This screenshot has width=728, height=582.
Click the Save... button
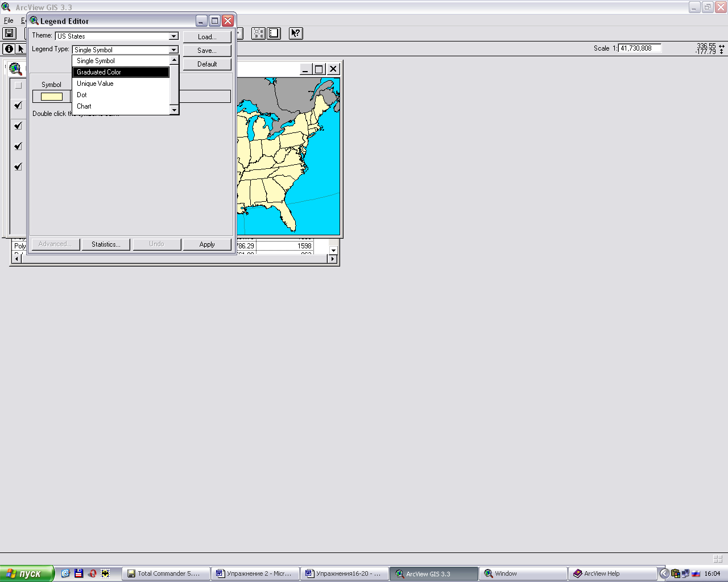tap(207, 51)
